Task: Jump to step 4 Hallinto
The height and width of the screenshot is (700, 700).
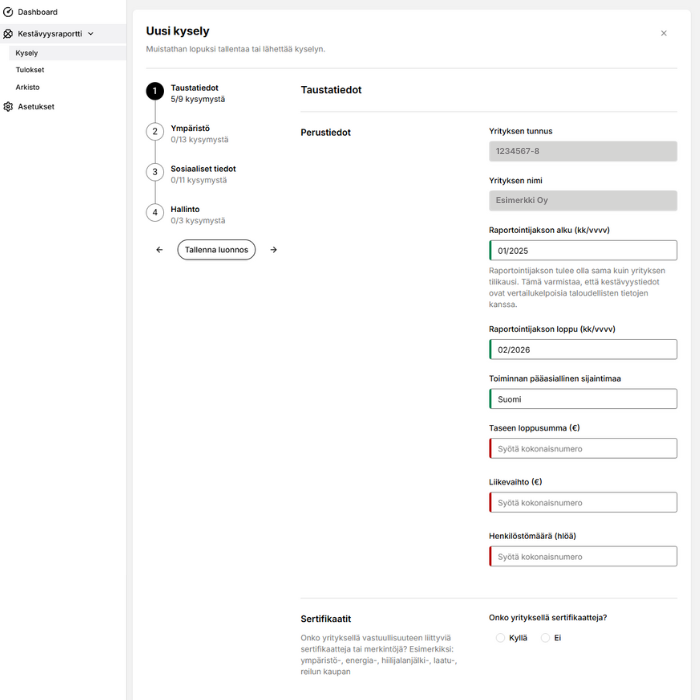Action: point(155,213)
